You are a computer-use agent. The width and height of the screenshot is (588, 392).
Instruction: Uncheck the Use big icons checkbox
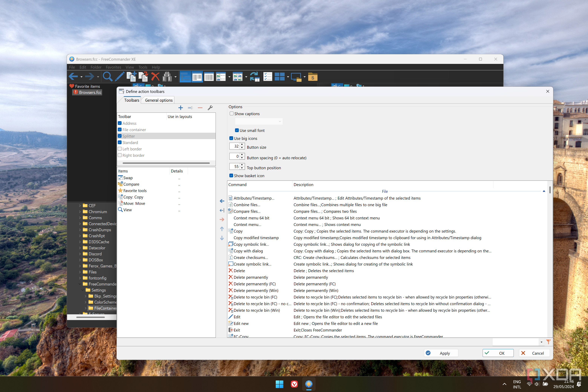pos(231,138)
